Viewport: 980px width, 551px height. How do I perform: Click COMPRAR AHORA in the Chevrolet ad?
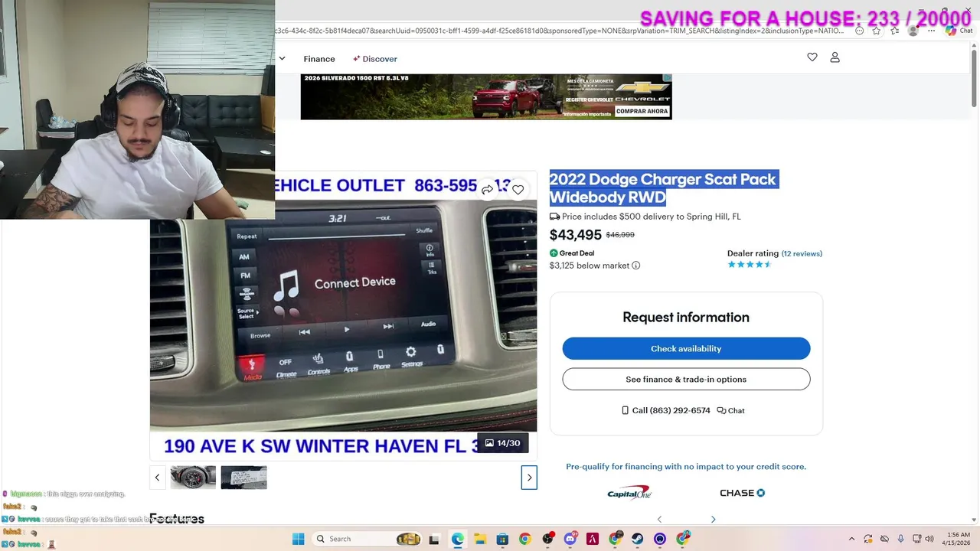(x=642, y=111)
